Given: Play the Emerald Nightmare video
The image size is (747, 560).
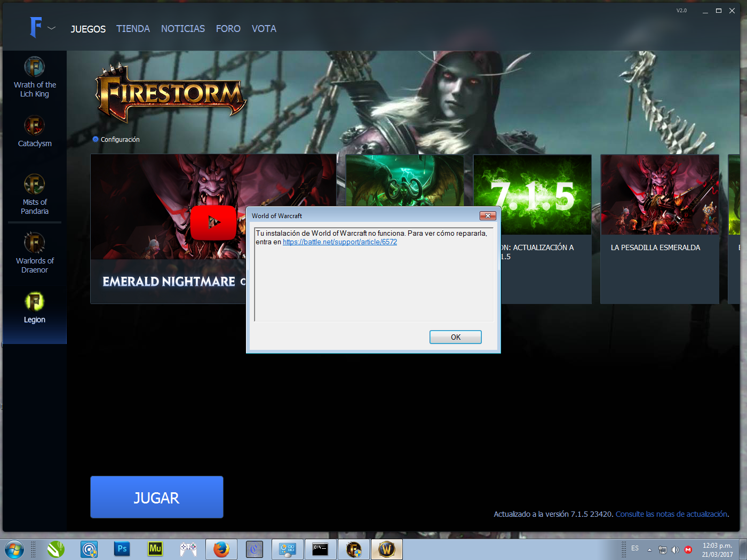Looking at the screenshot, I should tap(213, 223).
